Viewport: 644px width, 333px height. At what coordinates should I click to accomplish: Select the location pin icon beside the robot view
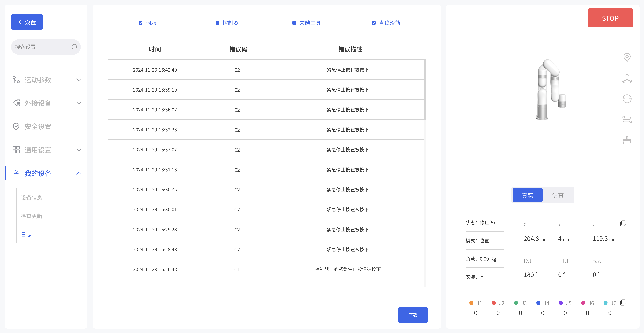pyautogui.click(x=627, y=57)
